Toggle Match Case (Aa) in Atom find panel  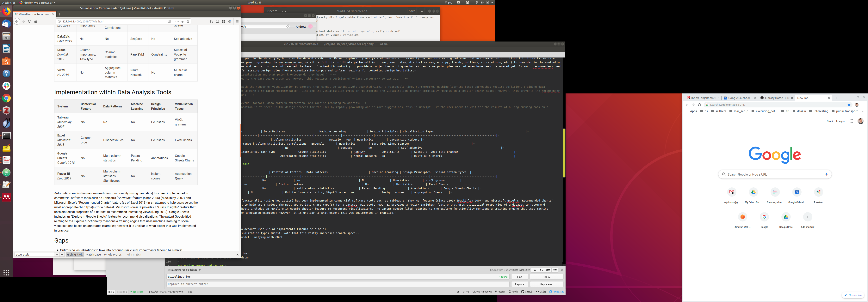pyautogui.click(x=541, y=270)
